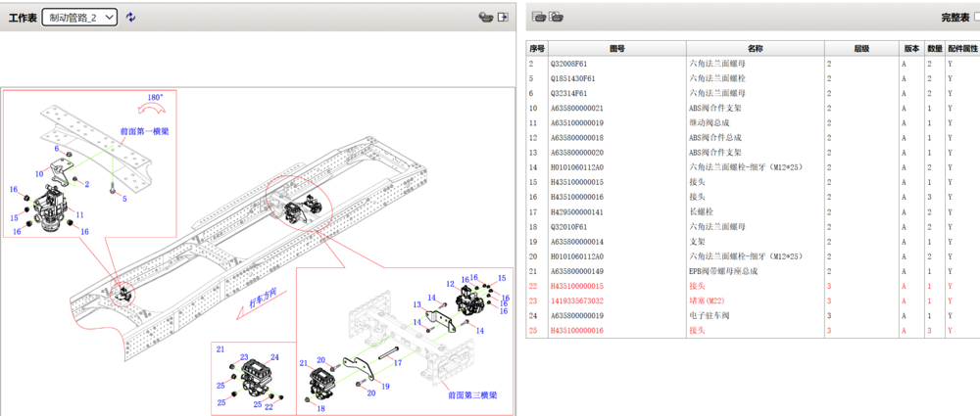Click the expand-panel arrow icon above the diagram
Viewport: 980px width, 416px height.
tap(504, 18)
